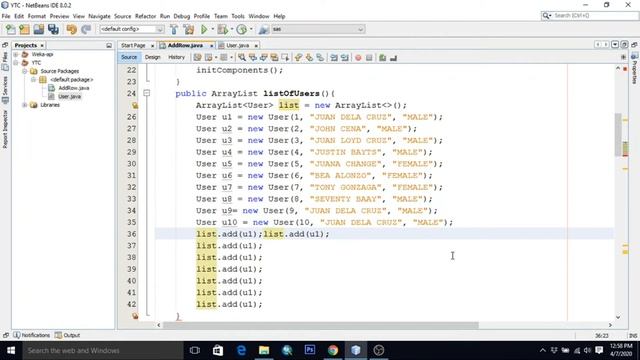Image resolution: width=640 pixels, height=360 pixels.
Task: Toggle the Highlight Search icon
Action: point(274,58)
